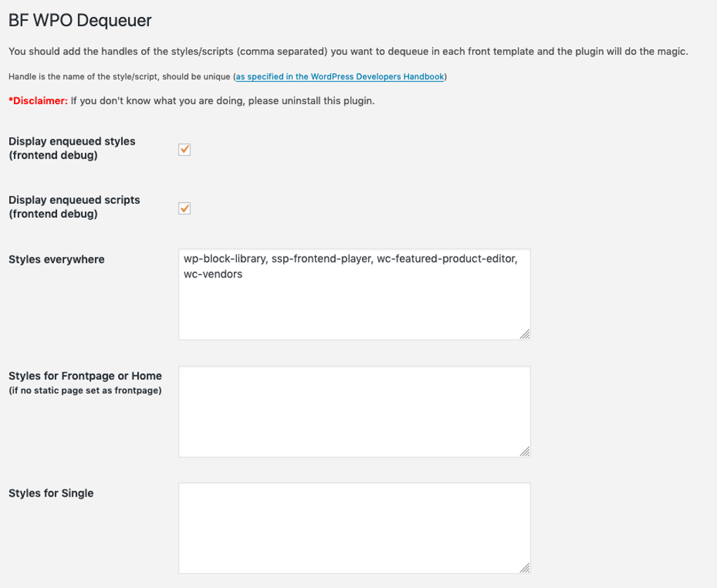Select the 'wc-featured-product-editor' handle text
The width and height of the screenshot is (717, 588).
coord(446,259)
